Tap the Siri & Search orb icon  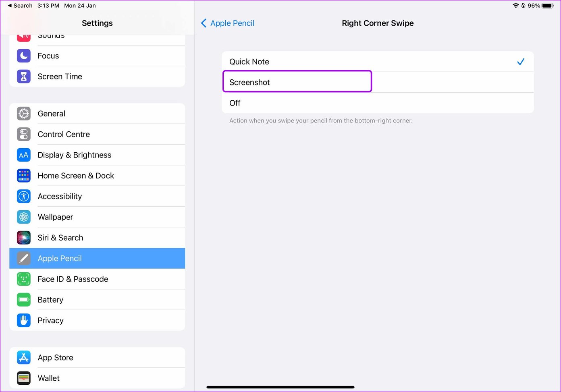click(24, 238)
